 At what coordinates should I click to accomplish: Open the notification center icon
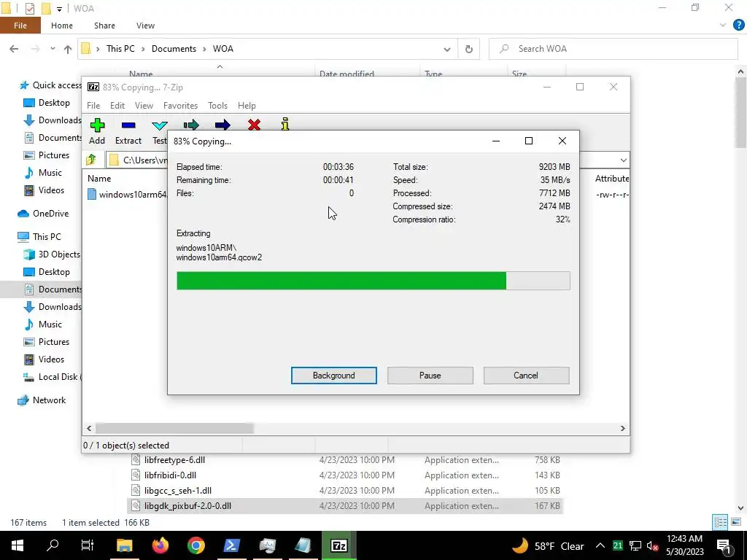tap(724, 545)
